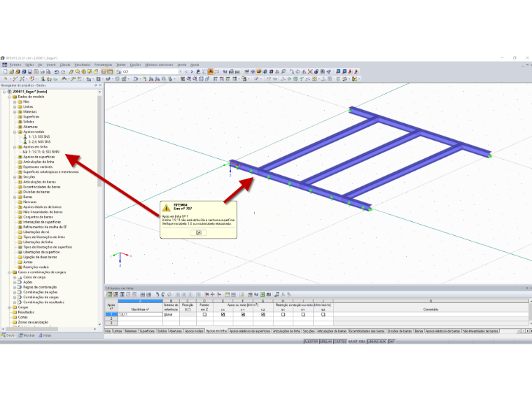Click the Nas linhas nº cell 1,9,11
532x399 pixels.
[x=140, y=314]
